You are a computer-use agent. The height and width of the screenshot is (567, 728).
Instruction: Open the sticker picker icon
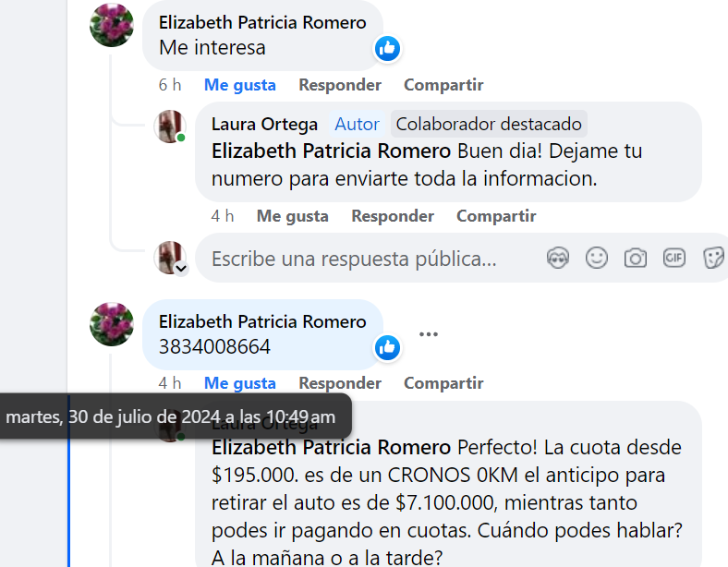(713, 258)
